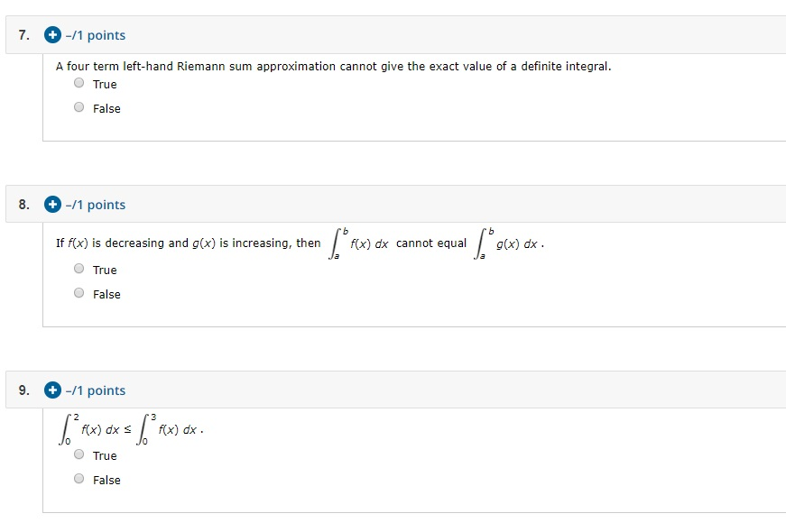Click the blue plus icon for question 9
Image resolution: width=786 pixels, height=532 pixels.
(52, 390)
